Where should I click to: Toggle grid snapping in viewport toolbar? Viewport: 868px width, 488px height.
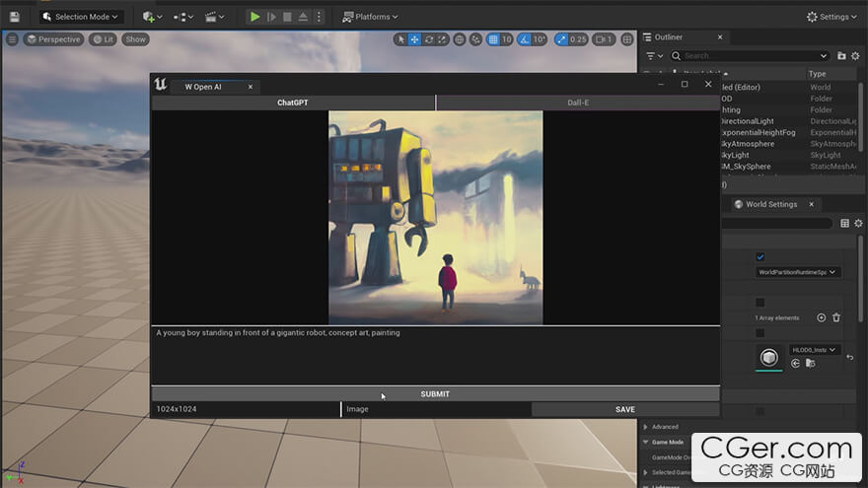[493, 39]
